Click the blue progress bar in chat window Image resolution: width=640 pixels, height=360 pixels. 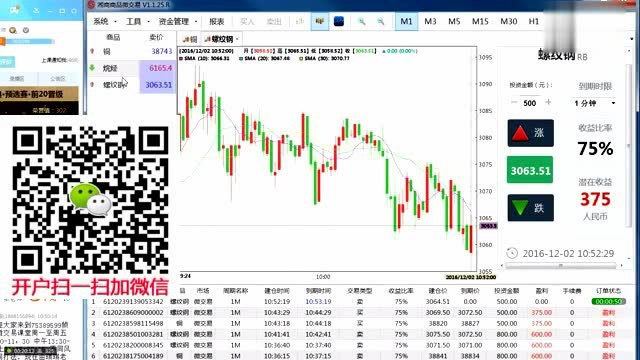pyautogui.click(x=29, y=41)
